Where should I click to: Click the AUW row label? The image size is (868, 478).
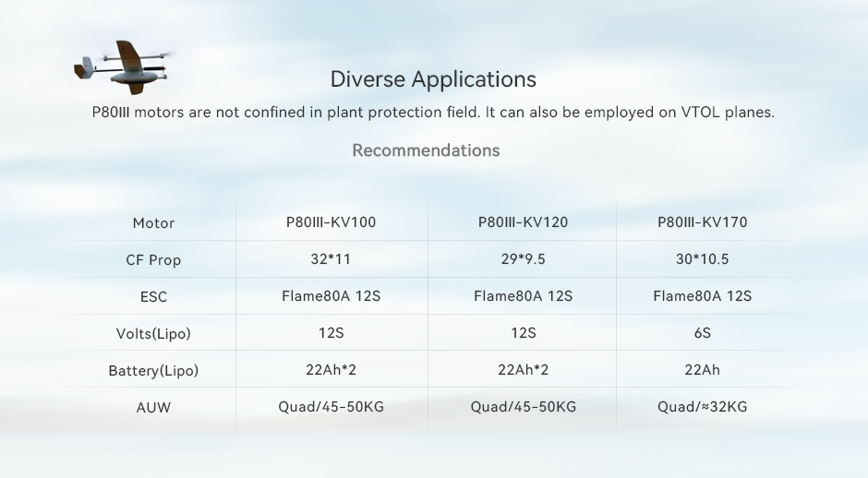(x=153, y=408)
